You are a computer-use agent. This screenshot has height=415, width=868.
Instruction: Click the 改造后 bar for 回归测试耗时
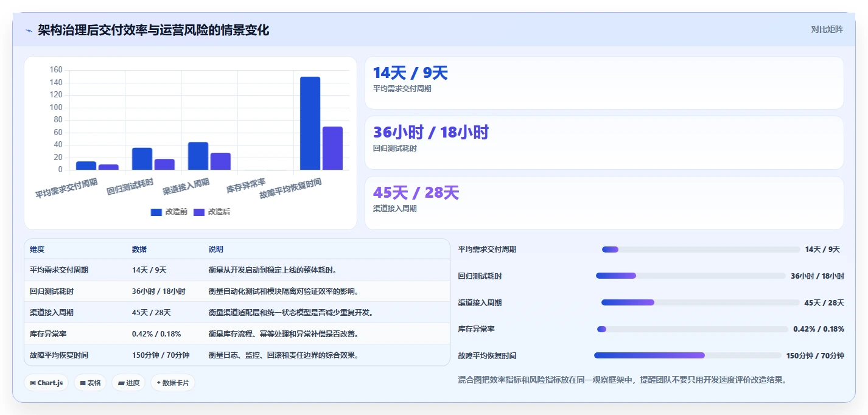click(x=164, y=164)
